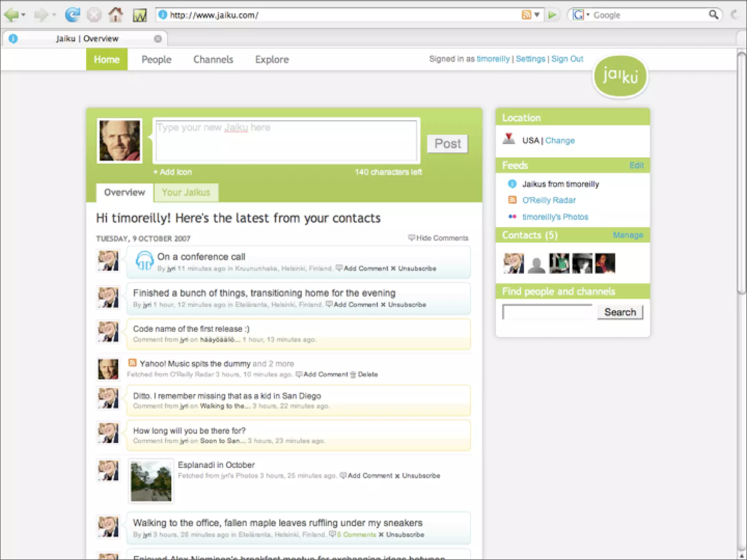Screen dimensions: 747x560
Task: Click the browser back arrow
Action: [x=12, y=15]
